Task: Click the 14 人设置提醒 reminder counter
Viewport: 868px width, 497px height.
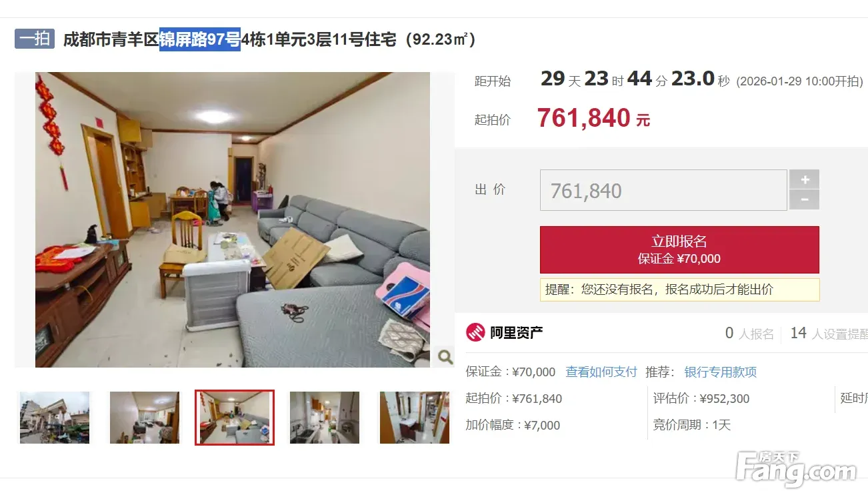Action: click(829, 333)
